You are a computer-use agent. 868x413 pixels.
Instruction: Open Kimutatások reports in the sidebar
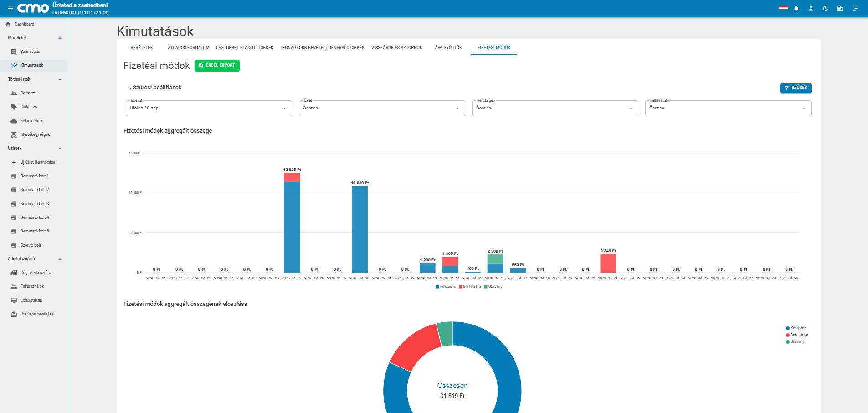coord(34,65)
